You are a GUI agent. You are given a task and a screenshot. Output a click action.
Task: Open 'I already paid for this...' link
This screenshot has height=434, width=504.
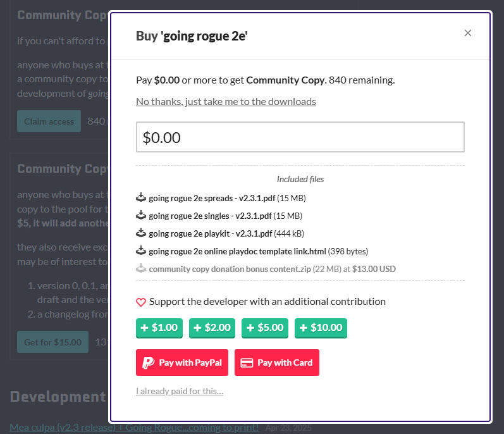[180, 391]
